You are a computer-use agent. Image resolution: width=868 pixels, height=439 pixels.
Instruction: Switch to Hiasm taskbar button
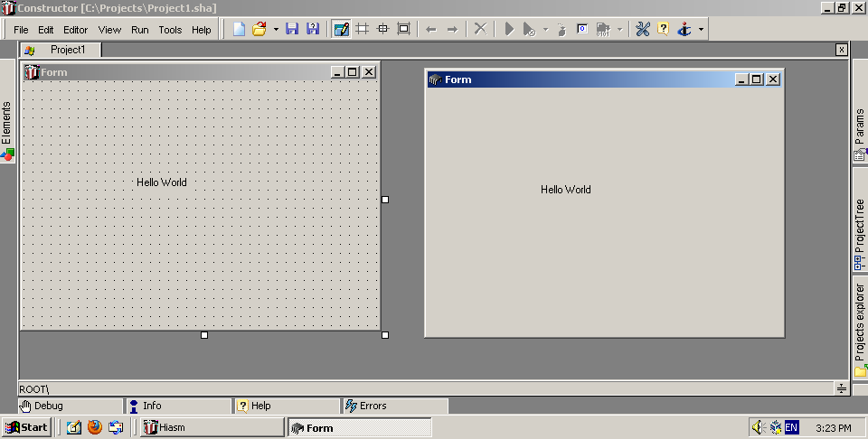tap(212, 427)
